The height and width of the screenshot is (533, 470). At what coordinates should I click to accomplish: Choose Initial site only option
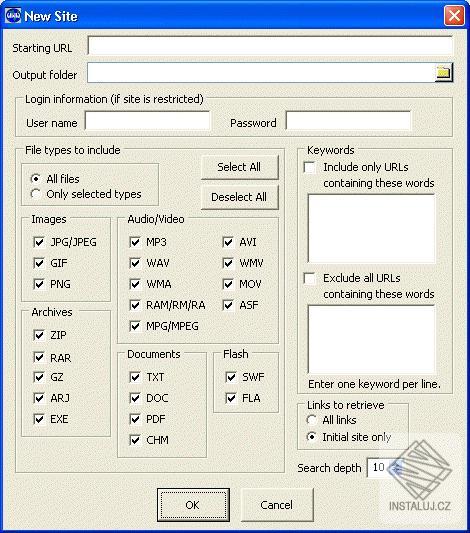click(x=311, y=436)
